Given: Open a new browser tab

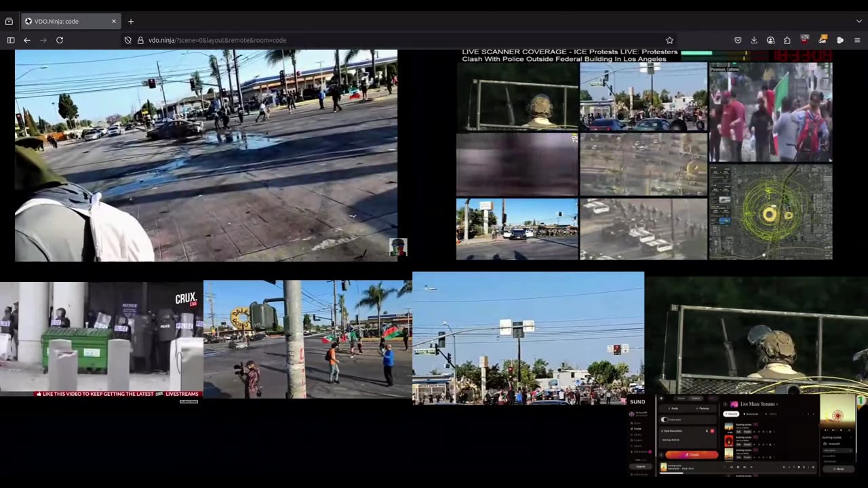Looking at the screenshot, I should pyautogui.click(x=131, y=21).
